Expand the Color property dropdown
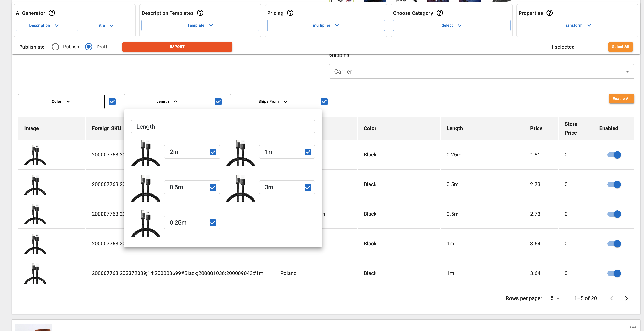This screenshot has width=644, height=331. (x=61, y=102)
